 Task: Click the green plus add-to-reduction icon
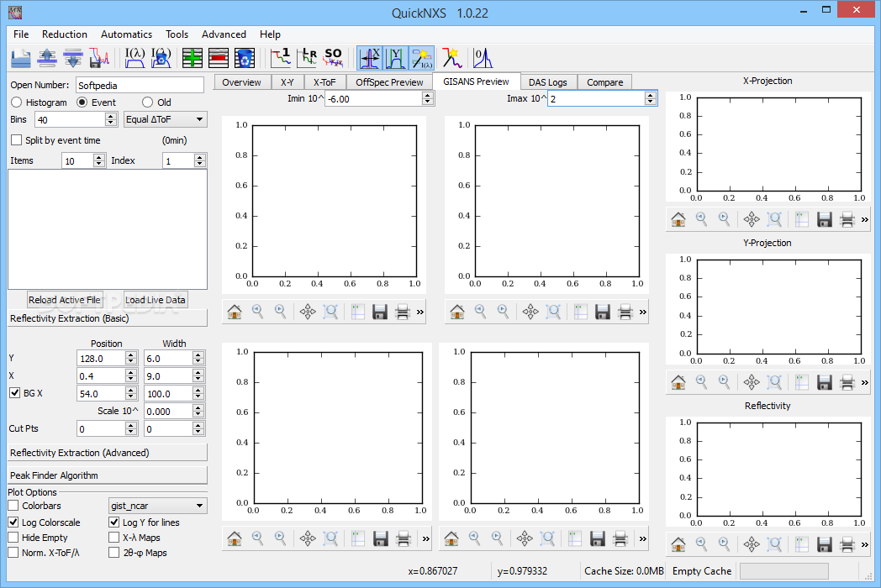pos(193,58)
